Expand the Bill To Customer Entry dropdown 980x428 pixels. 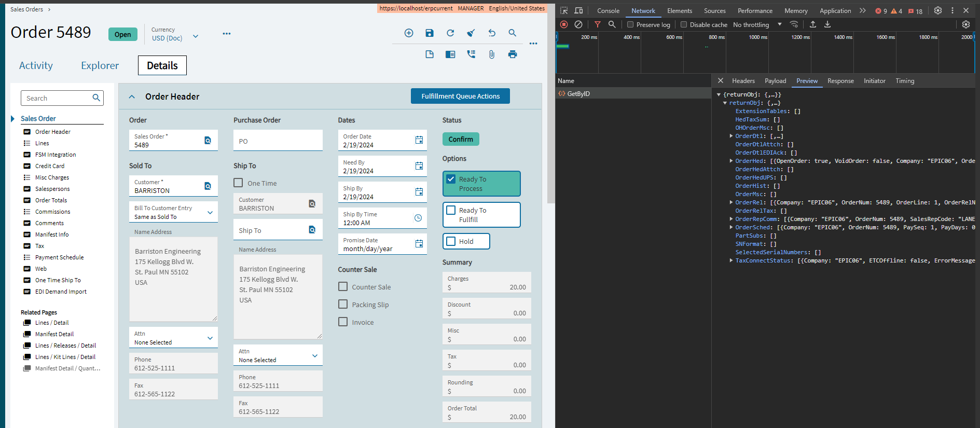[x=210, y=212]
